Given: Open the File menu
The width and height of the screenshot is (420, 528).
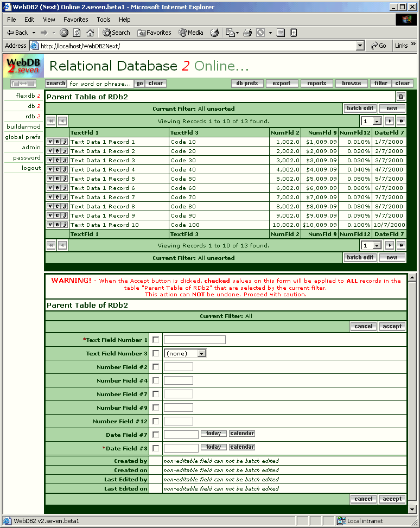Looking at the screenshot, I should [x=11, y=20].
